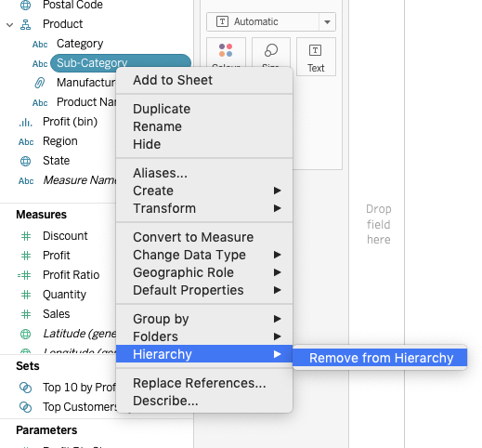
Task: Click the Product hierarchy icon
Action: coord(25,24)
